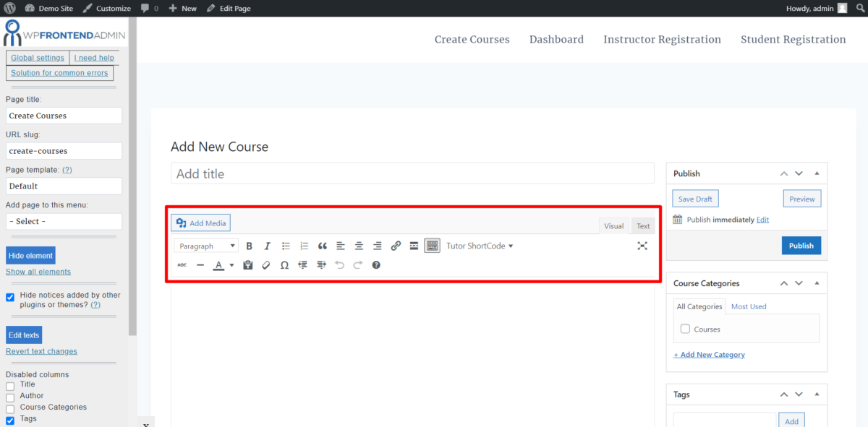Open the Tutor ShortCode dropdown
Screen dimensions: 868x427
[x=480, y=246]
